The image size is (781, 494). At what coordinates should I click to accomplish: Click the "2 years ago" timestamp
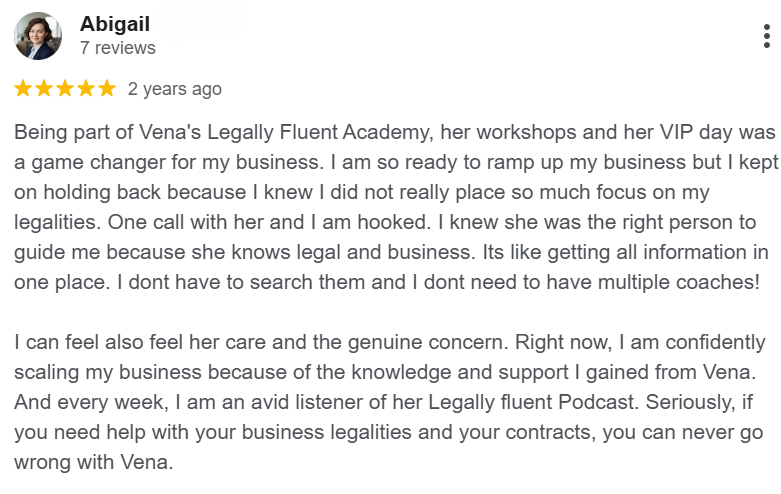click(175, 89)
